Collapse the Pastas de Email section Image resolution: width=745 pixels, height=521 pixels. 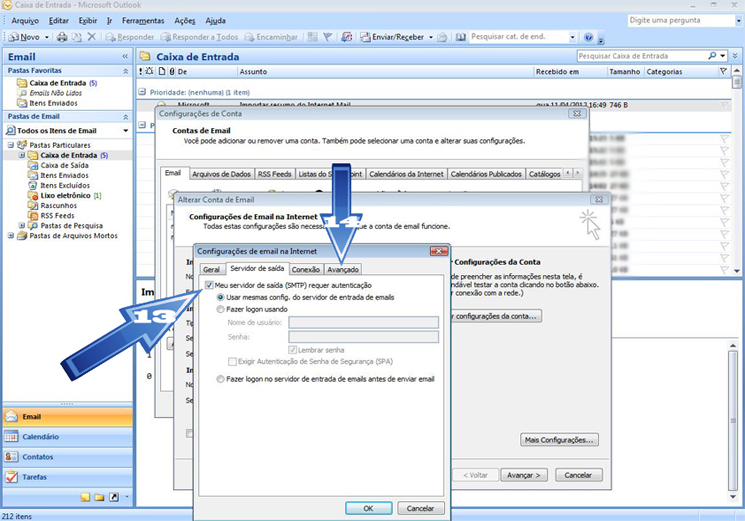click(x=125, y=117)
